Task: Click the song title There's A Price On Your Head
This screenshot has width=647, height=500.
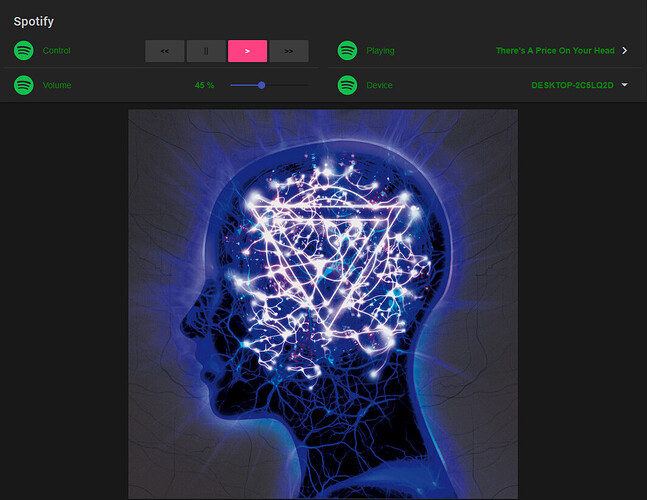Action: click(x=555, y=51)
